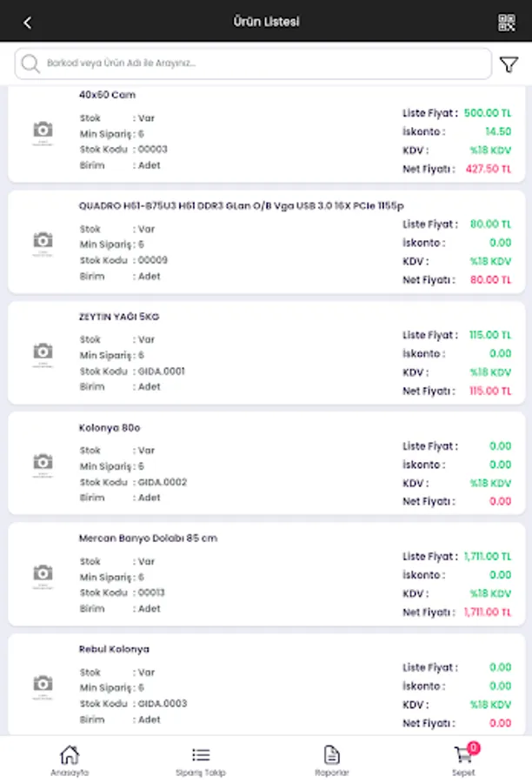Go to the Anasayfa tab
Image resolution: width=532 pixels, height=783 pixels.
click(x=70, y=760)
